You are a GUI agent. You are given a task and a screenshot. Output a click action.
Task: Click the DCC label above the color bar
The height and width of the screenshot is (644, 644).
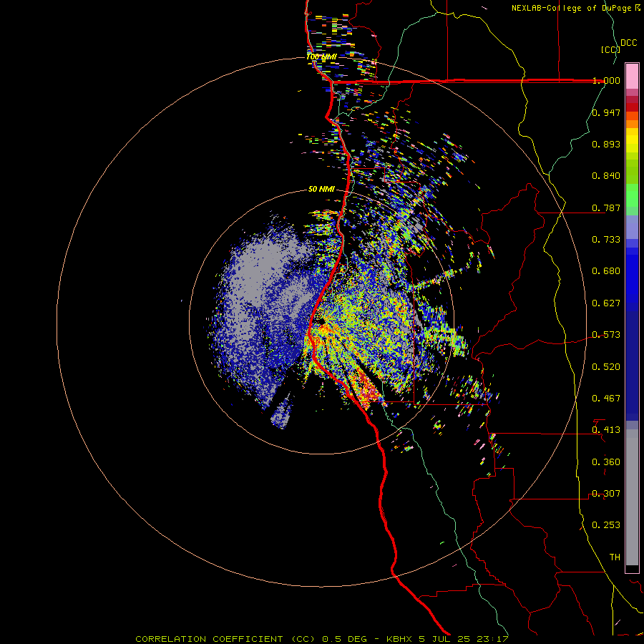628,43
